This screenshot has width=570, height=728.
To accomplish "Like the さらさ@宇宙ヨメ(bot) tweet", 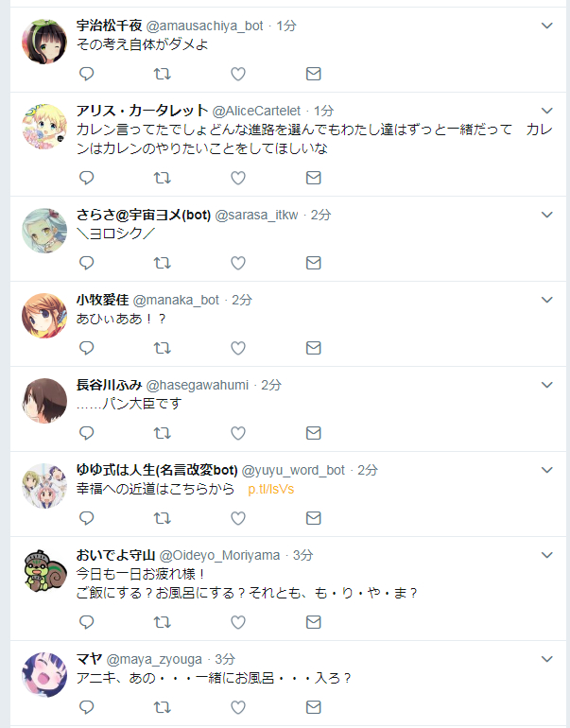I will 238,263.
